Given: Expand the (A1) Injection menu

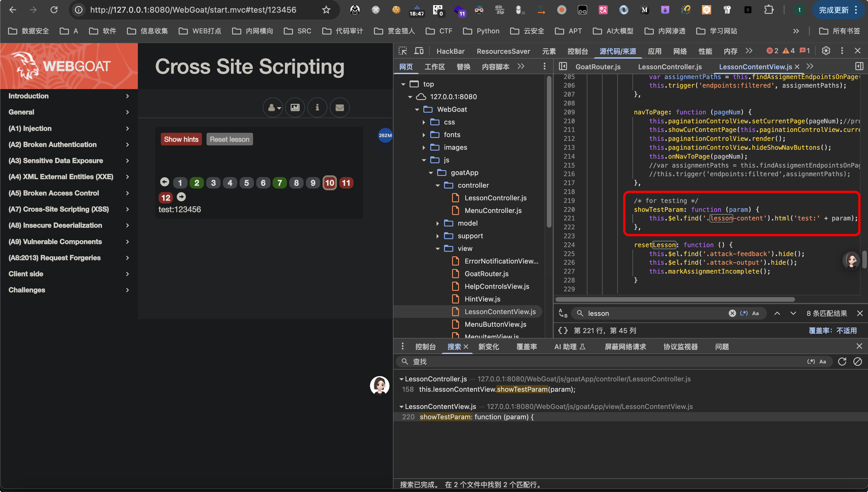Looking at the screenshot, I should 69,128.
